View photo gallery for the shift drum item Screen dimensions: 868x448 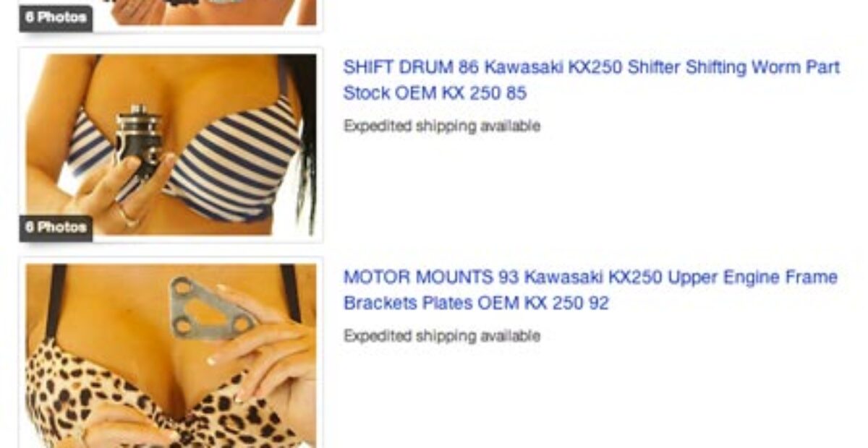(x=56, y=227)
